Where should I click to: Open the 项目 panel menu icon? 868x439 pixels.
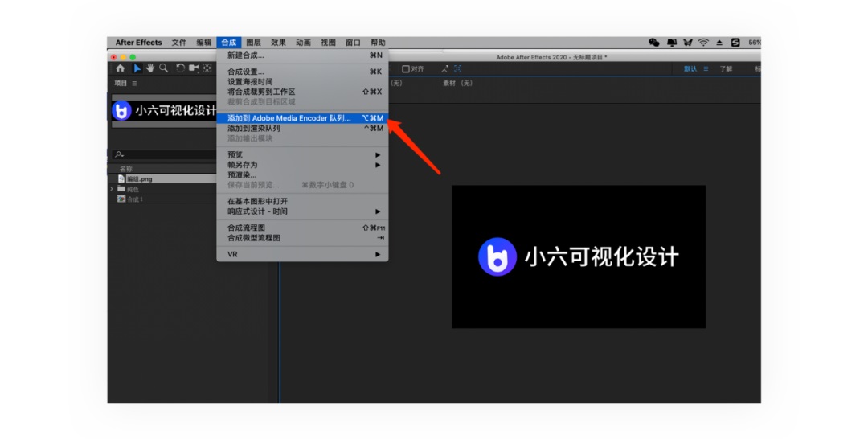coord(134,83)
